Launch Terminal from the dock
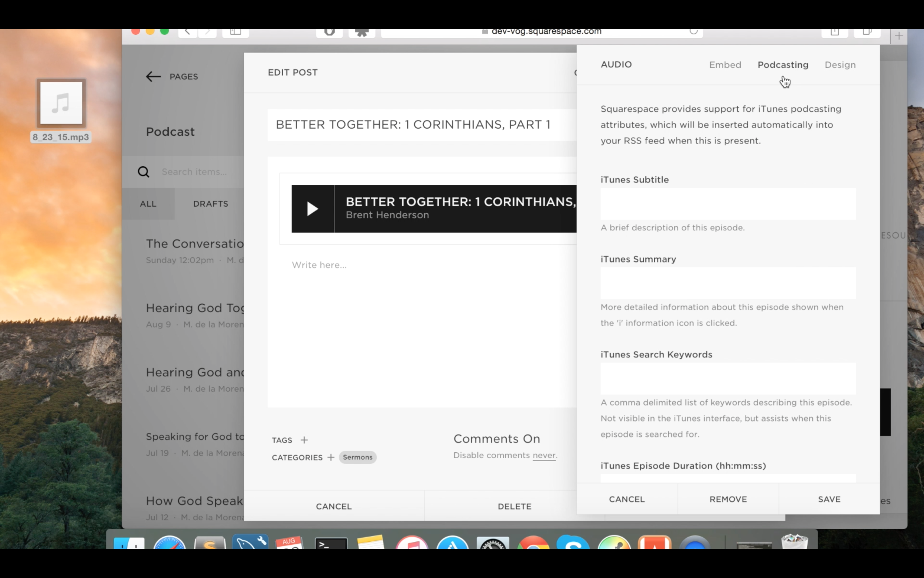924x578 pixels. pos(331,543)
